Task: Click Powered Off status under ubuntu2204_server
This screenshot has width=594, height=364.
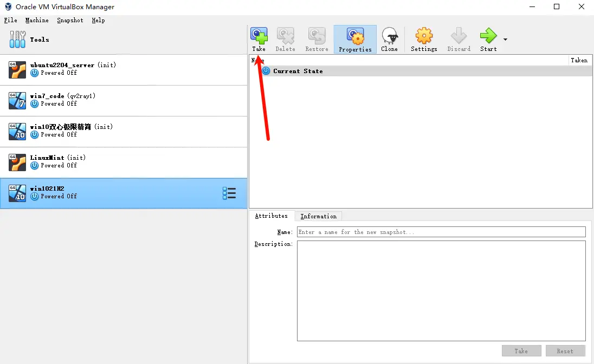Action: pos(59,73)
